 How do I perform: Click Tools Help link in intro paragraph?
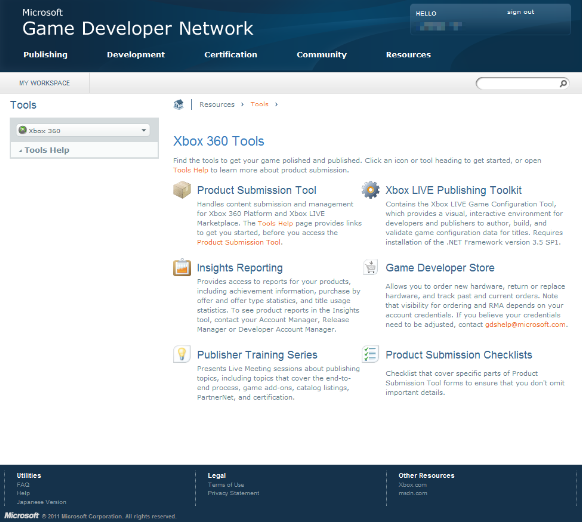click(x=191, y=170)
